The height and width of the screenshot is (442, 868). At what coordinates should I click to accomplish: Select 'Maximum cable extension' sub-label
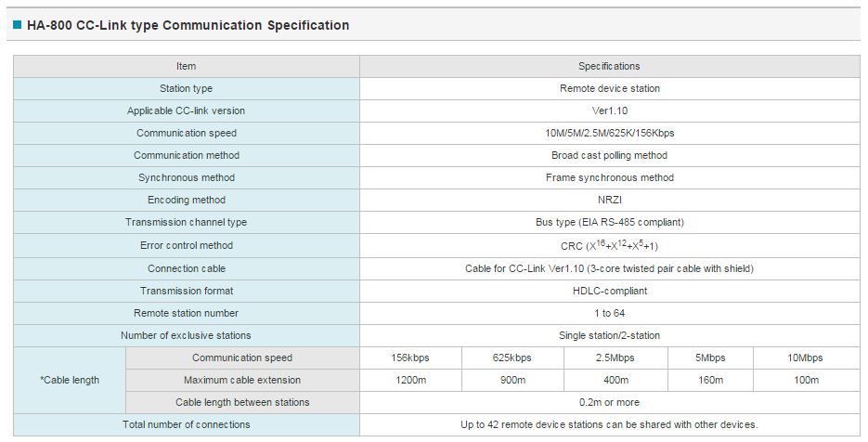(x=242, y=380)
